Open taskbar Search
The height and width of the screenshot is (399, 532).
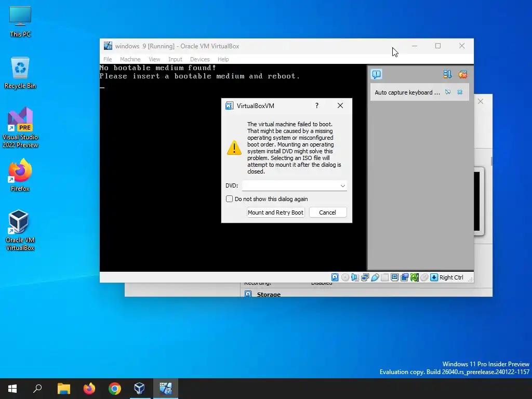click(37, 389)
